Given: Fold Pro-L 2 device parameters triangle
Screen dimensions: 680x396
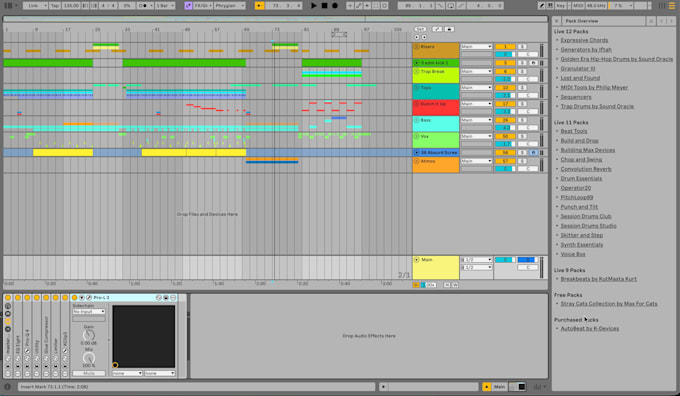Looking at the screenshot, I should tap(82, 298).
